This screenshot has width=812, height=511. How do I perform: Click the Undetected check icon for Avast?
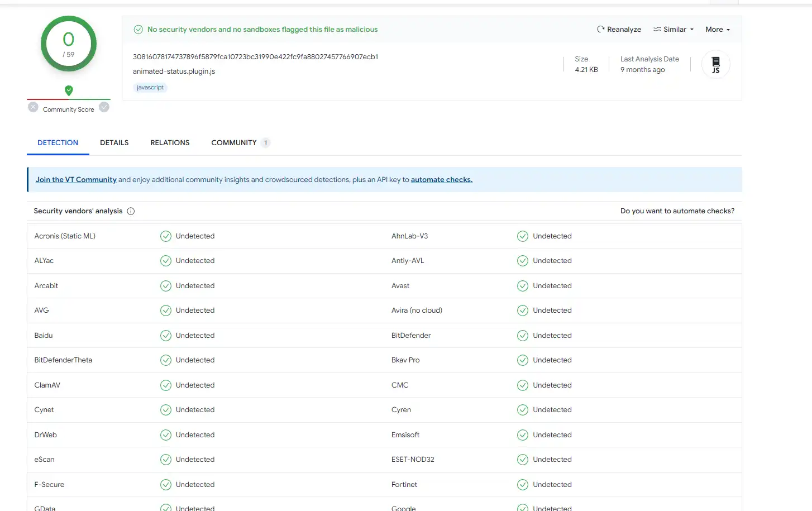[x=523, y=286]
